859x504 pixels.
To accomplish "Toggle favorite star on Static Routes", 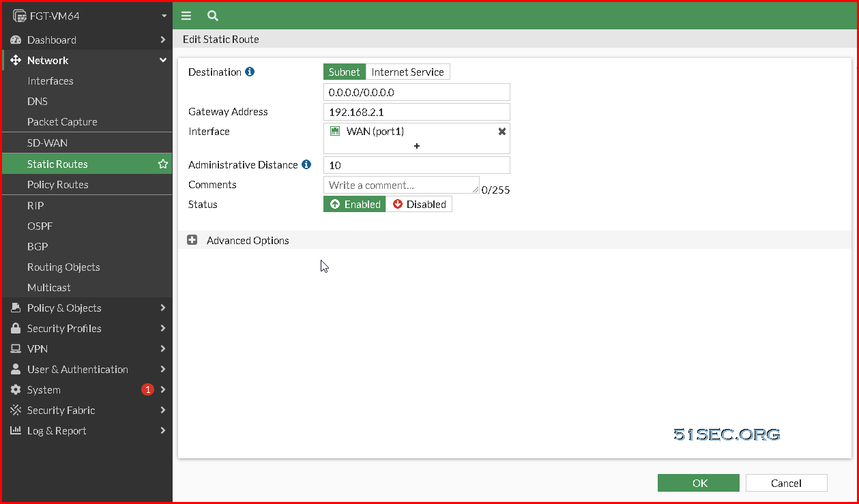I will click(163, 164).
